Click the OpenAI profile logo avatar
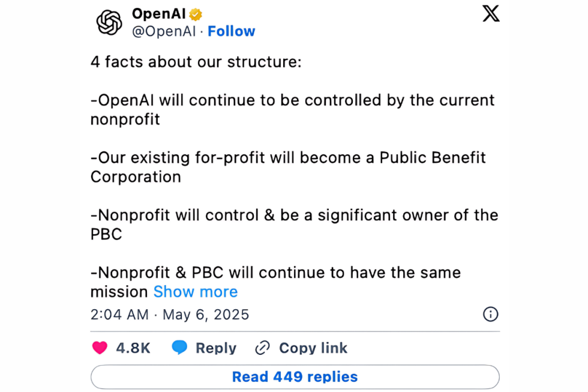 pos(109,22)
